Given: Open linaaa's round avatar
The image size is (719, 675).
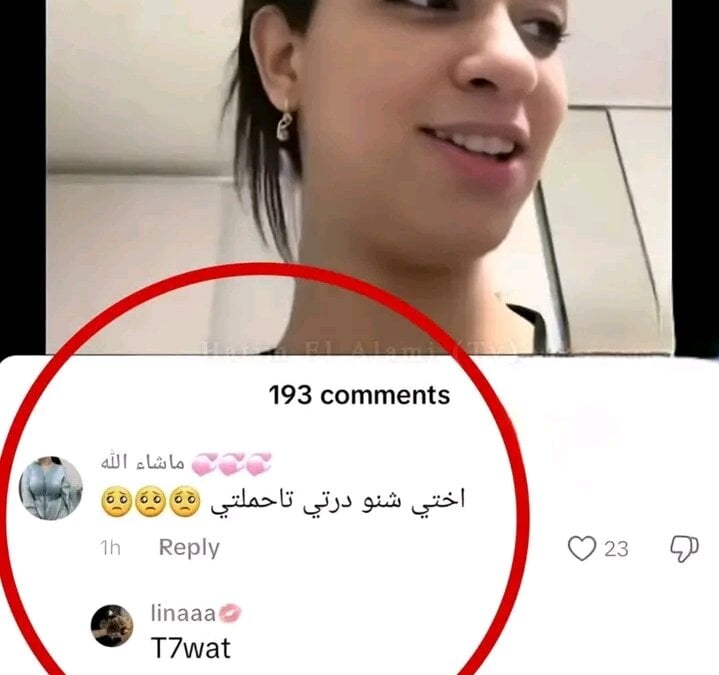Looking at the screenshot, I should click(112, 625).
